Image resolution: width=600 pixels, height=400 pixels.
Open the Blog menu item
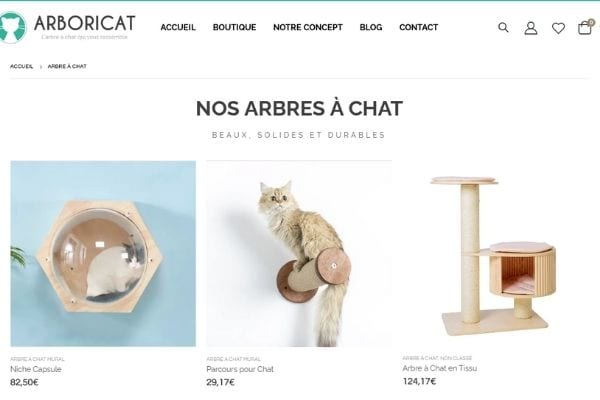click(371, 27)
